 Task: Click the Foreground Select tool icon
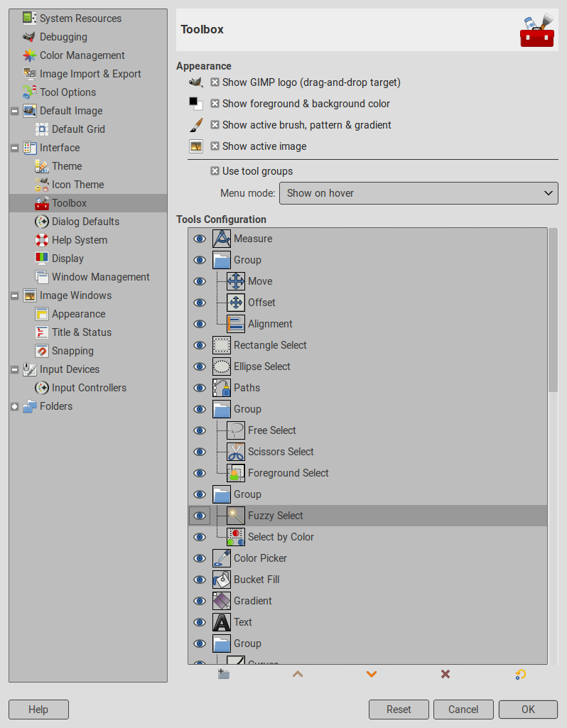point(236,474)
